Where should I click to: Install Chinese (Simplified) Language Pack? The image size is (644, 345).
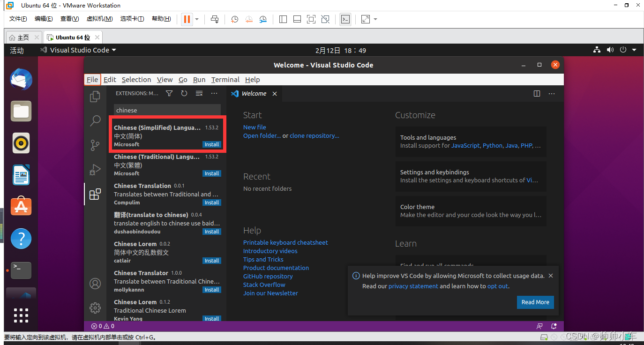pos(212,144)
